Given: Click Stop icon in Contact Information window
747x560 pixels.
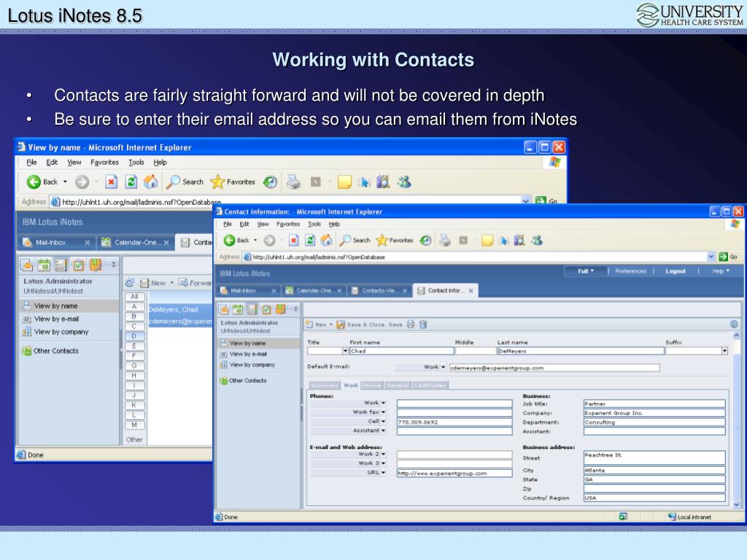Looking at the screenshot, I should (293, 241).
